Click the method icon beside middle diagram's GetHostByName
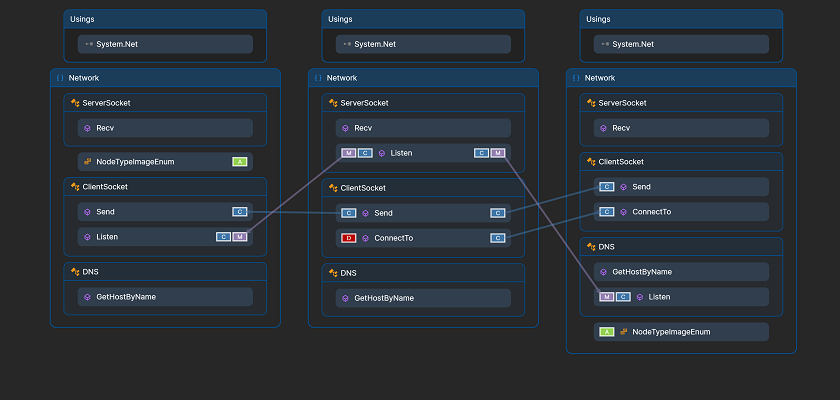This screenshot has height=400, width=840. pyautogui.click(x=345, y=298)
